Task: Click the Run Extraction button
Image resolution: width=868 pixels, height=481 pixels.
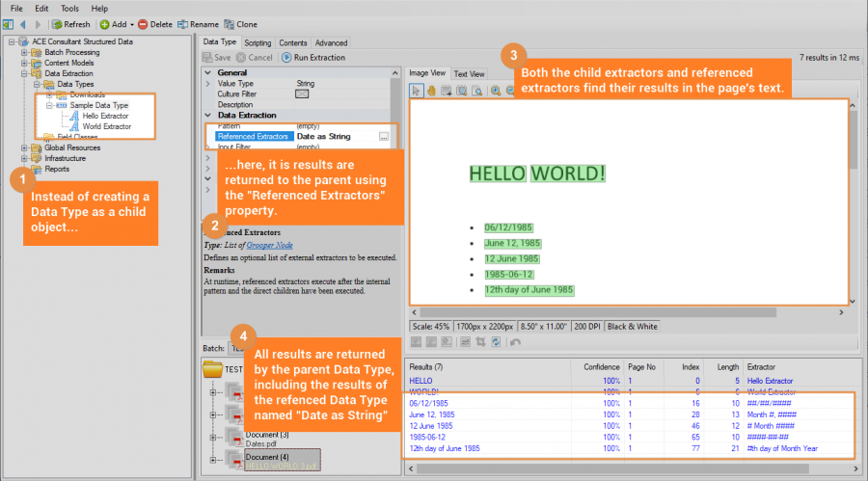Action: (x=312, y=58)
